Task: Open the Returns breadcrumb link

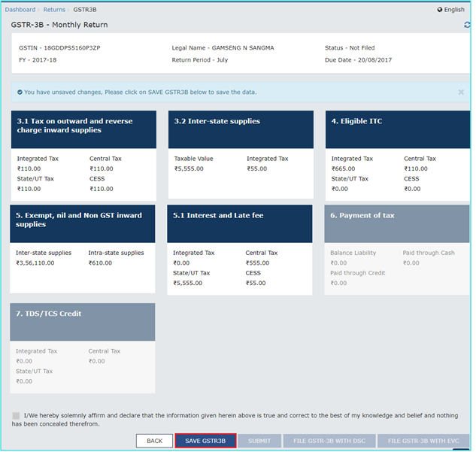Action: (54, 10)
